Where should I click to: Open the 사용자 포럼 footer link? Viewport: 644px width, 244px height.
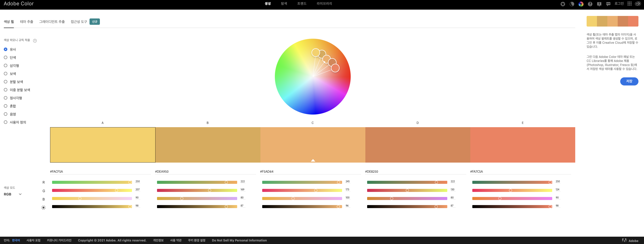pyautogui.click(x=33, y=240)
